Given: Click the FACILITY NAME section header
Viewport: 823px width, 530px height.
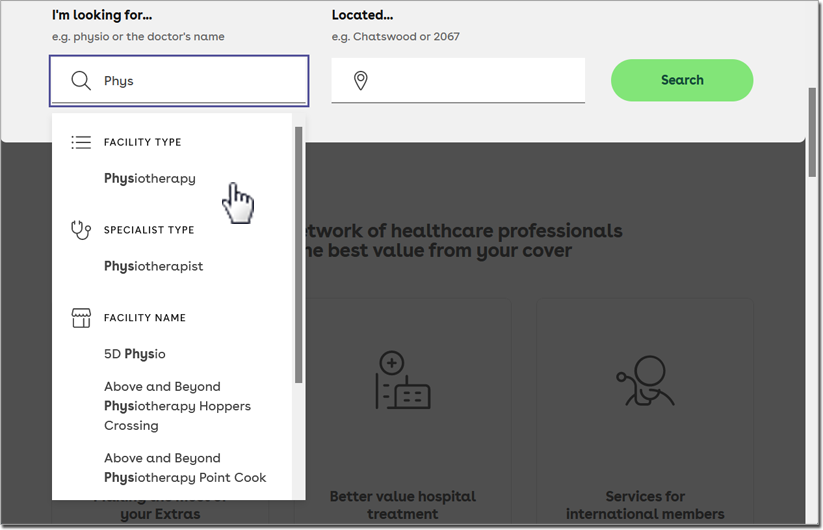Looking at the screenshot, I should (145, 318).
